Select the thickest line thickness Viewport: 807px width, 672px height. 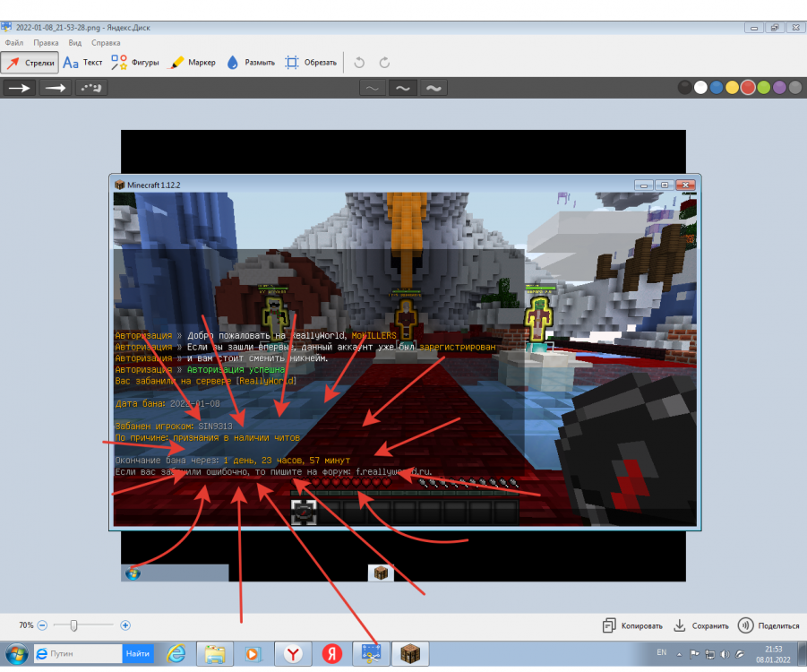coord(434,88)
